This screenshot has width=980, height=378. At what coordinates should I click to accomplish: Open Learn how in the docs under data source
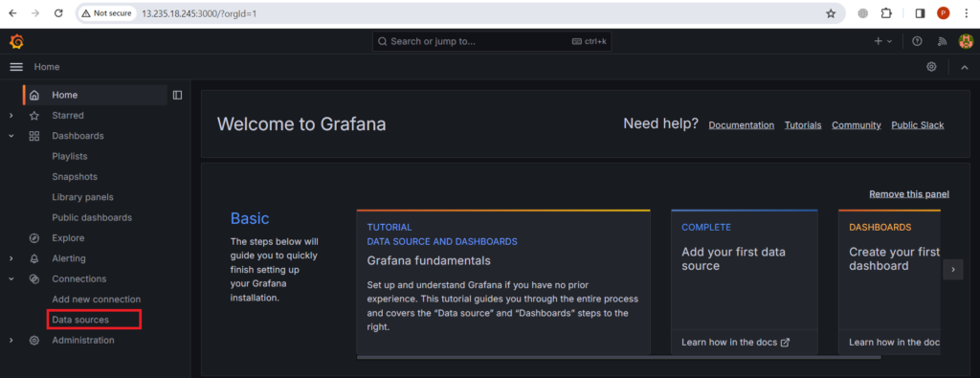(x=736, y=343)
